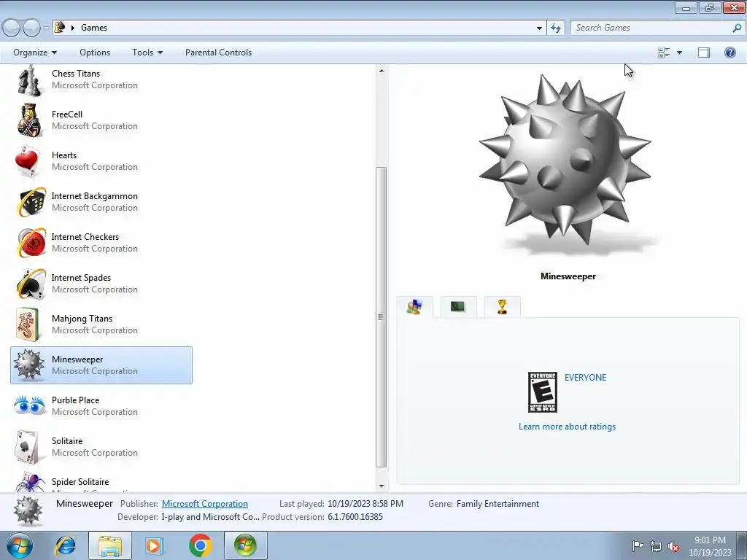Image resolution: width=747 pixels, height=560 pixels.
Task: Click the network tray icon
Action: [x=656, y=547]
